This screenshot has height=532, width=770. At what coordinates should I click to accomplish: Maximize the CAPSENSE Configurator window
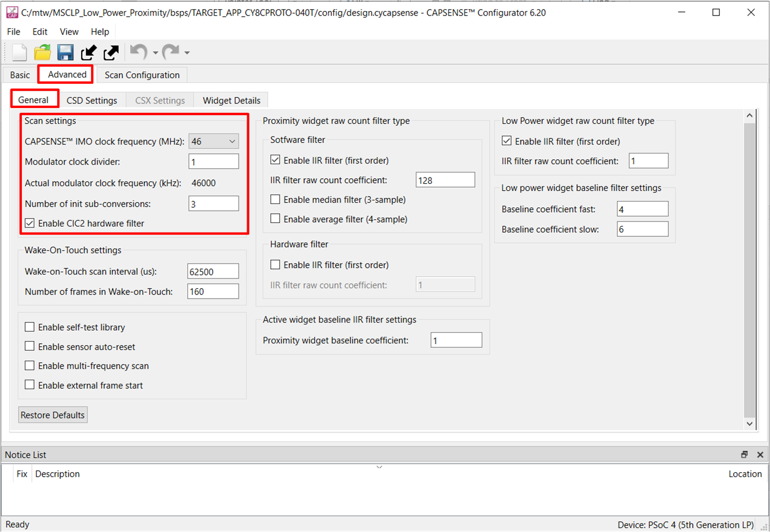point(716,12)
